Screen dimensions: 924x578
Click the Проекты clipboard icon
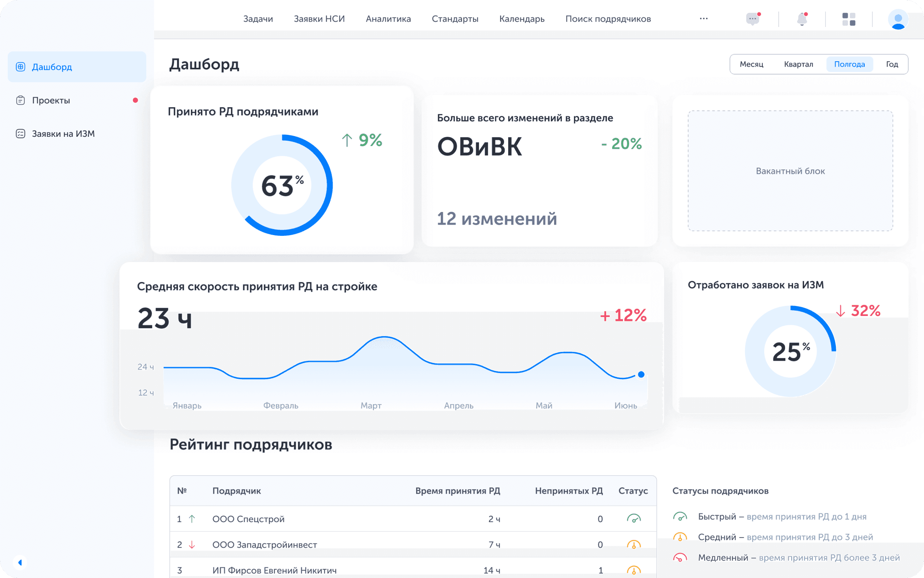pos(20,100)
